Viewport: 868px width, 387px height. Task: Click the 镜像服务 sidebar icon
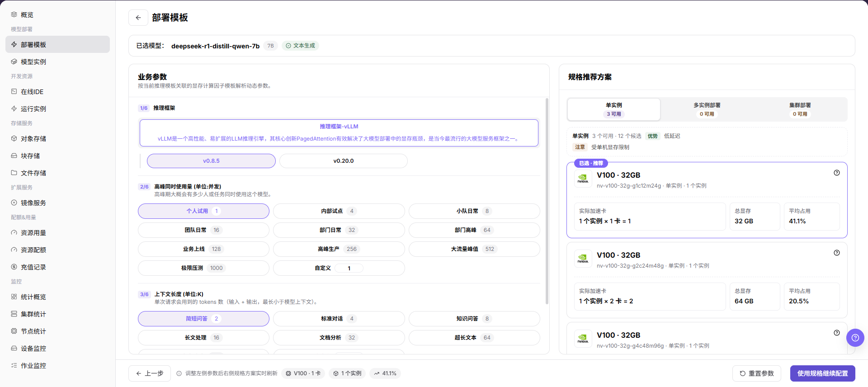pos(14,203)
